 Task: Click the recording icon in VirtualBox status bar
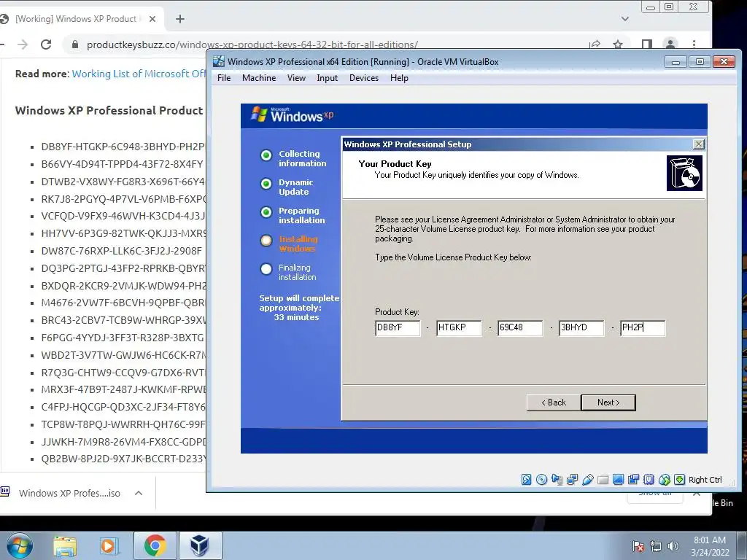[633, 480]
